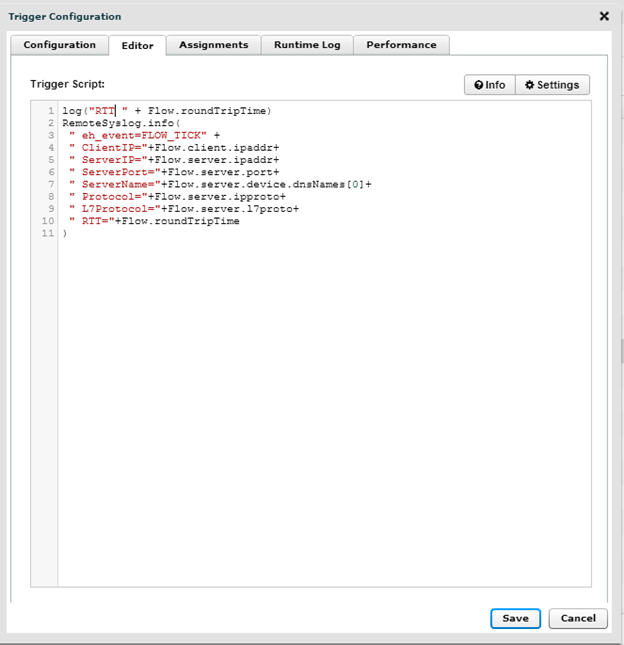This screenshot has height=645, width=624.
Task: Save the trigger script
Action: click(x=515, y=618)
